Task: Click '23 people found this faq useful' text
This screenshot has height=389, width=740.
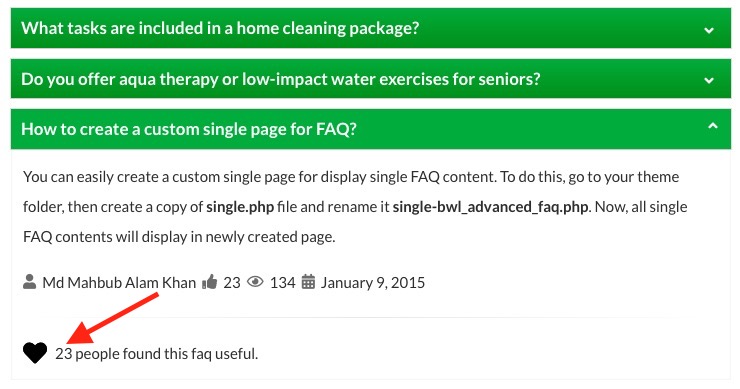Action: tap(157, 354)
